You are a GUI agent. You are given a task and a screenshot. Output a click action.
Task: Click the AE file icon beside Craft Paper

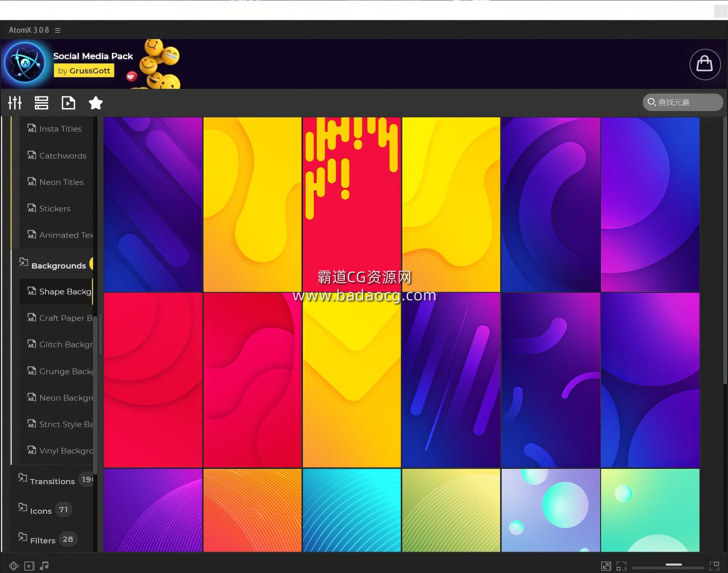pyautogui.click(x=32, y=317)
